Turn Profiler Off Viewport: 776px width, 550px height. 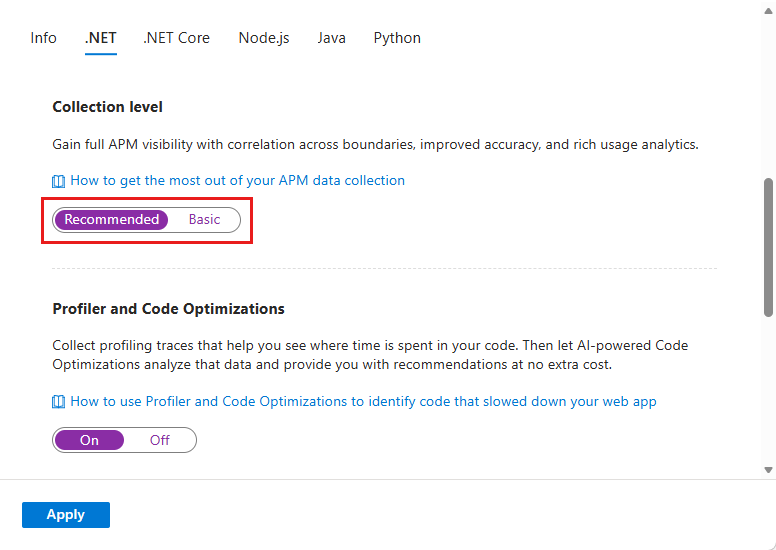click(160, 440)
